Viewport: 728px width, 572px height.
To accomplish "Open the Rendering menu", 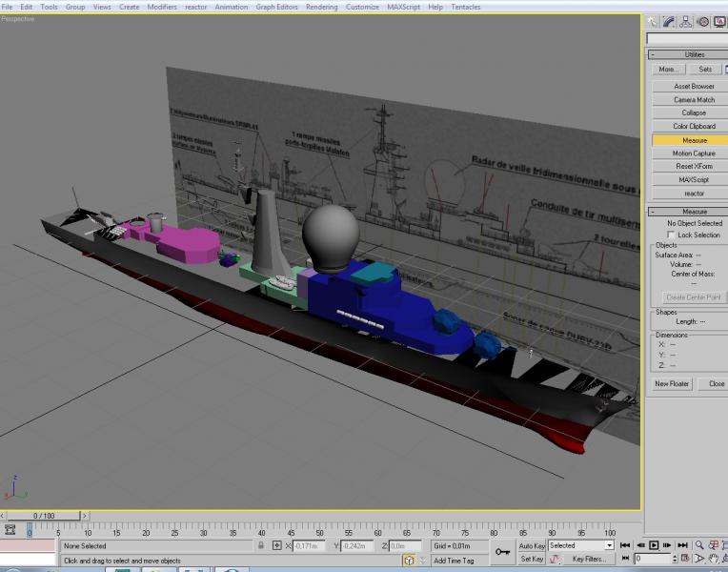I will (x=322, y=7).
